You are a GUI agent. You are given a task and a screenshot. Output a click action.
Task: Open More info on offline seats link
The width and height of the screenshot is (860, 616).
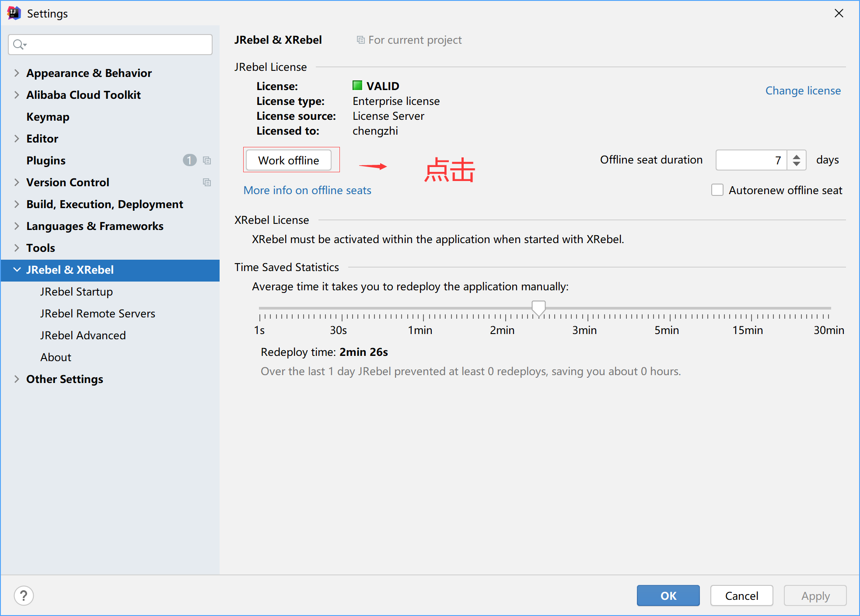(x=307, y=190)
